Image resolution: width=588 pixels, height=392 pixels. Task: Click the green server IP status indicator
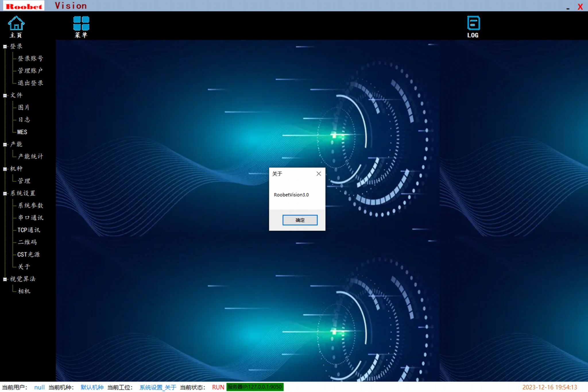coord(255,387)
